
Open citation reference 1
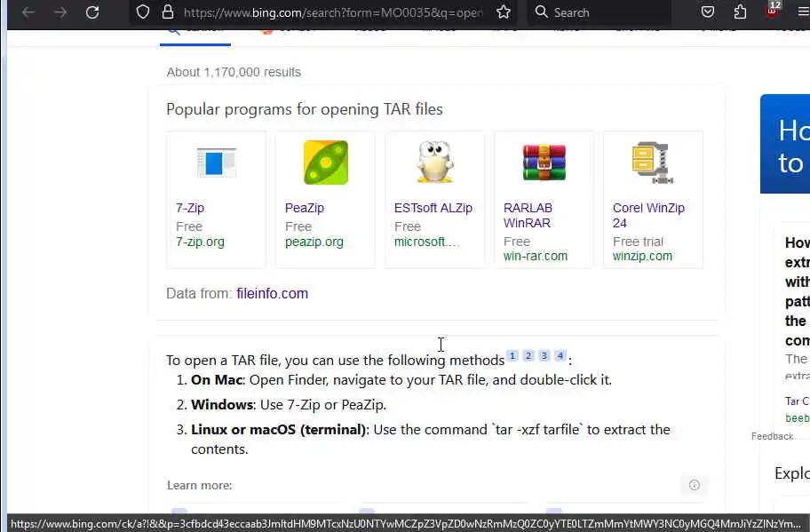coord(512,356)
